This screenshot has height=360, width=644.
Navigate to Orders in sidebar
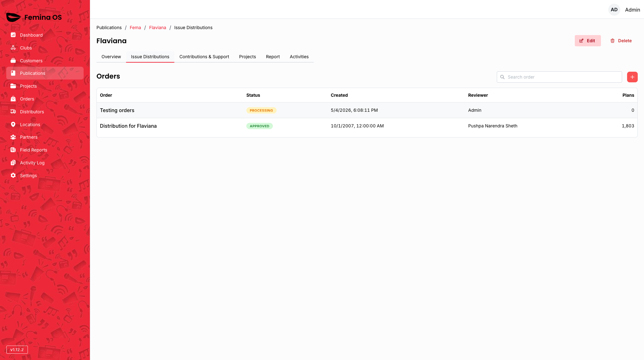click(x=45, y=99)
